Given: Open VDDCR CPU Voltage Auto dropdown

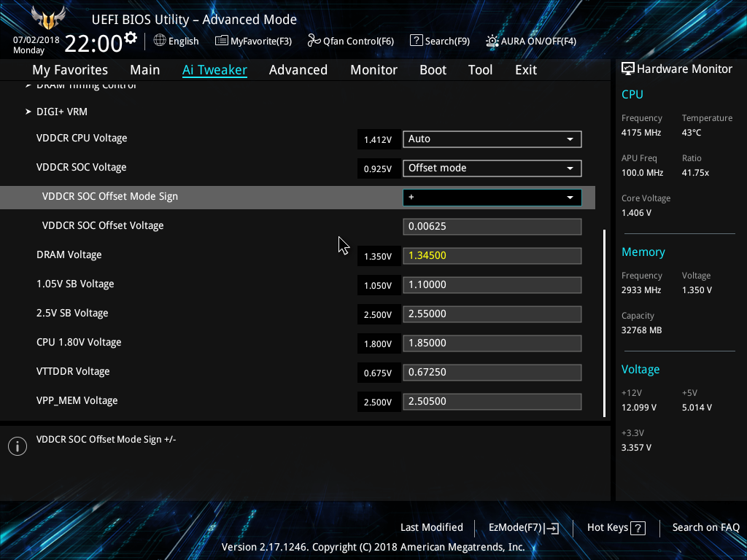Looking at the screenshot, I should pos(492,139).
